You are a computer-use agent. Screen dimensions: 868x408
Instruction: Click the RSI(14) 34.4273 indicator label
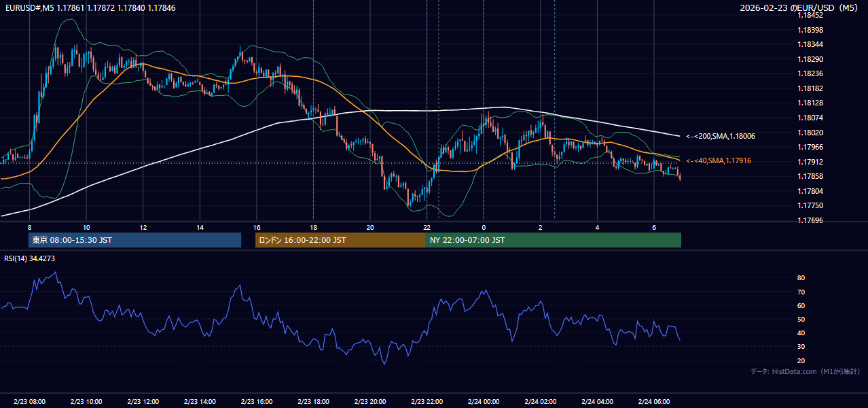(x=30, y=258)
